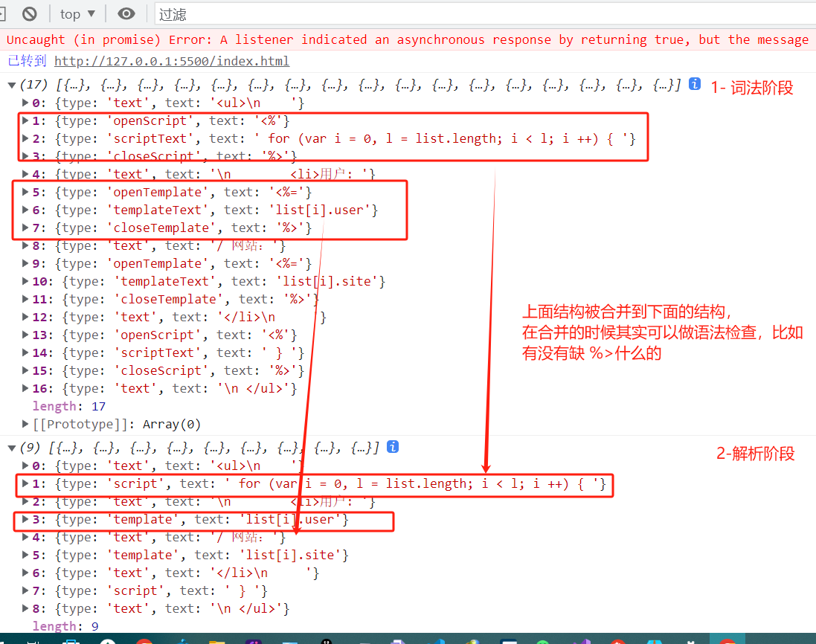Expand item 1 of type 'script' for loop
The height and width of the screenshot is (644, 816).
pyautogui.click(x=25, y=483)
